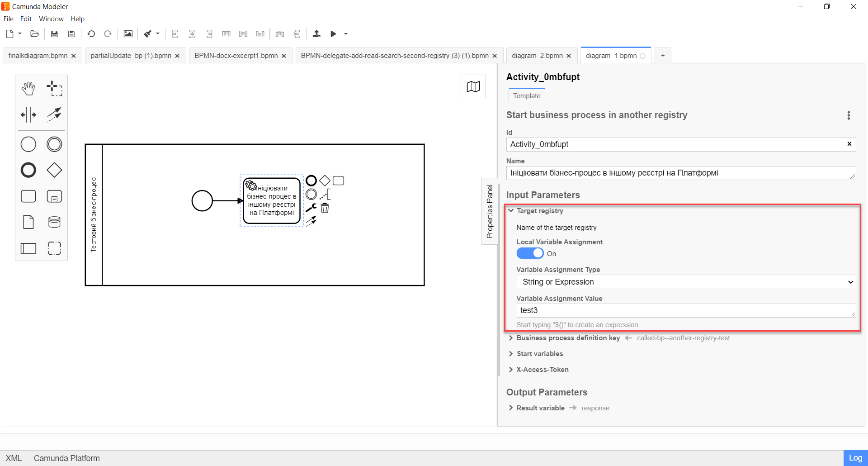Align elements center in toolbar
This screenshot has height=466, width=868.
(192, 34)
